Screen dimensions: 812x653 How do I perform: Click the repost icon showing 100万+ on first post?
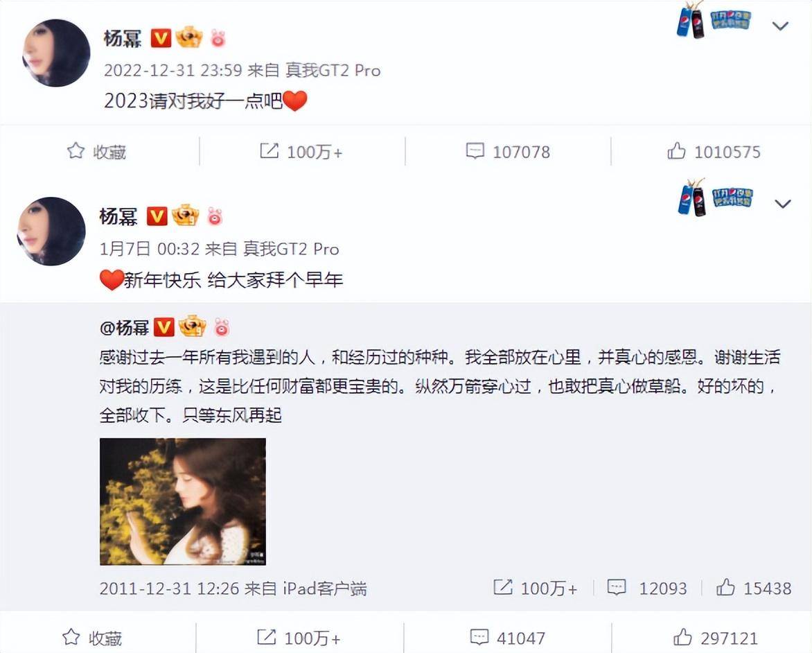click(270, 151)
